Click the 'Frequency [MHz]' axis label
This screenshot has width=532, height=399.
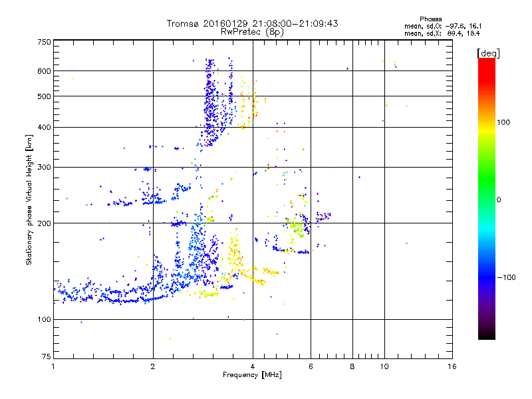pos(252,375)
